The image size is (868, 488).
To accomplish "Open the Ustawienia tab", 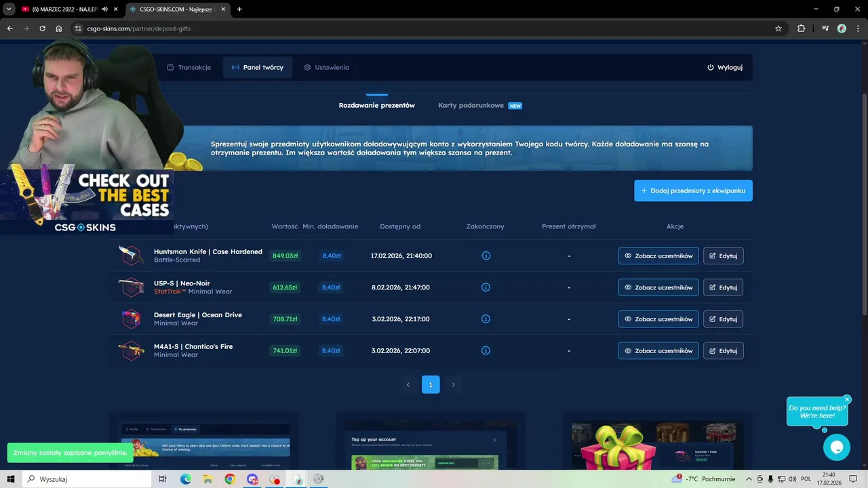I will (x=327, y=67).
